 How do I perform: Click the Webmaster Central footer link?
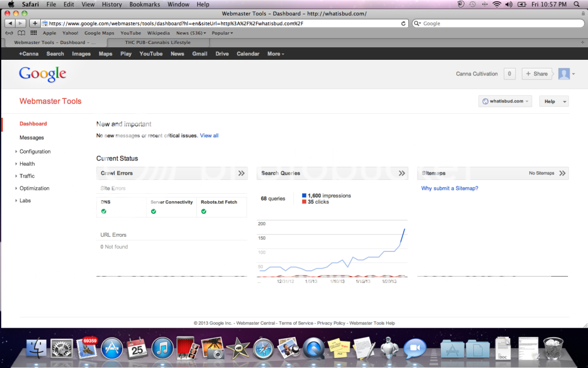(256, 323)
